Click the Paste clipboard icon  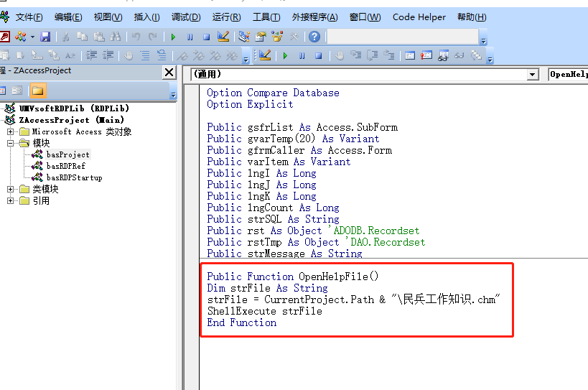tap(99, 37)
